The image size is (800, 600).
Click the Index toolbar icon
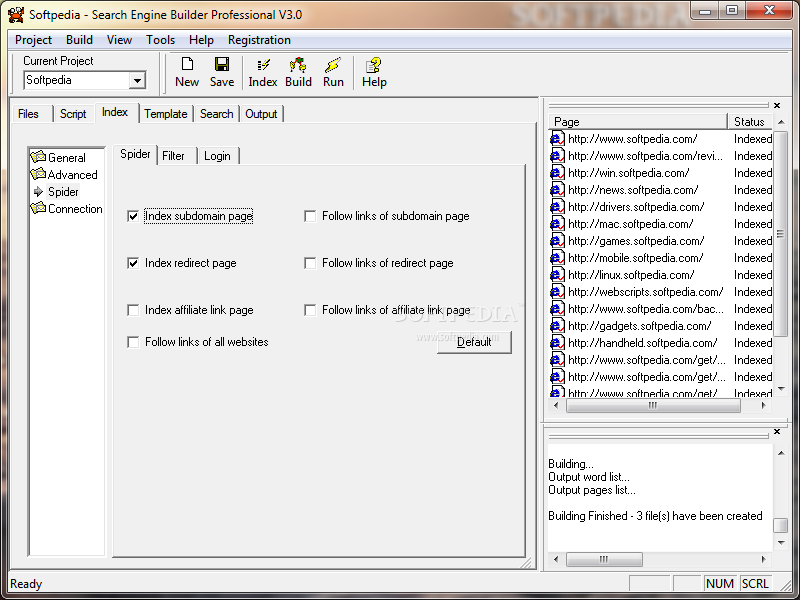(263, 65)
